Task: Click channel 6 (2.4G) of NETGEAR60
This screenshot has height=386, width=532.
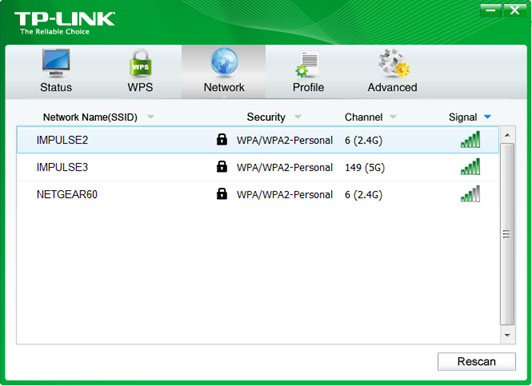Action: [363, 195]
